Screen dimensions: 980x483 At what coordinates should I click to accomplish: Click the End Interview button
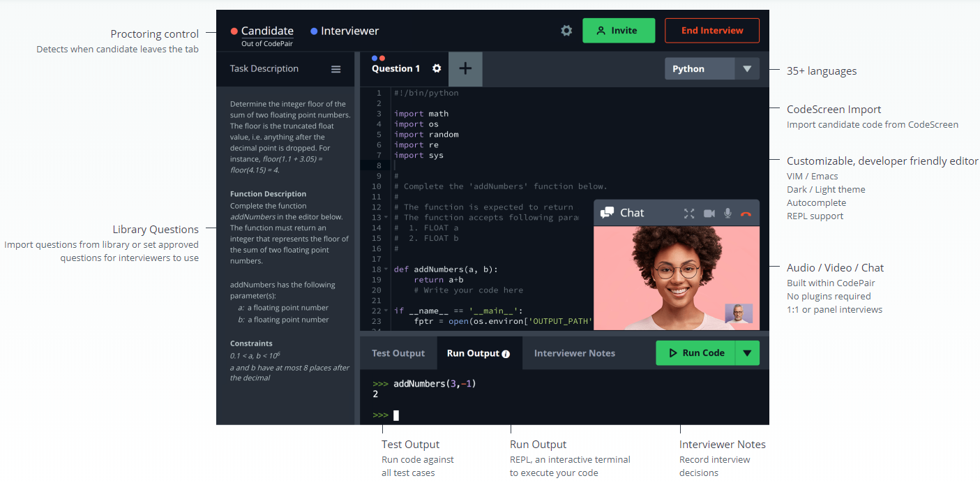pyautogui.click(x=712, y=31)
